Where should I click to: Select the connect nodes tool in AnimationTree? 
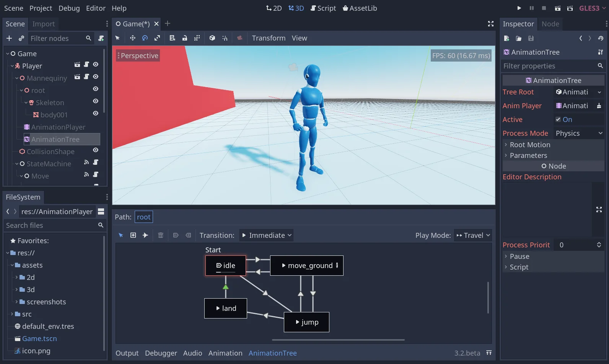click(x=145, y=235)
